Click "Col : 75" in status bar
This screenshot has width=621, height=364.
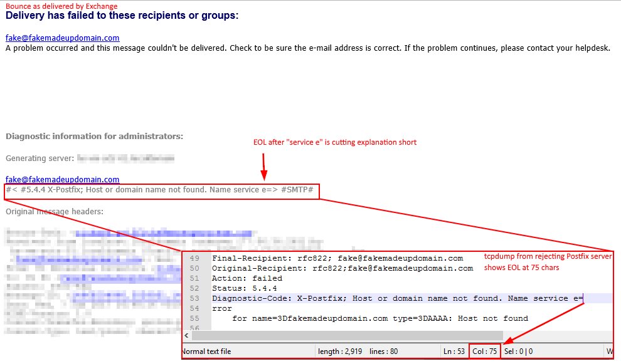(485, 351)
